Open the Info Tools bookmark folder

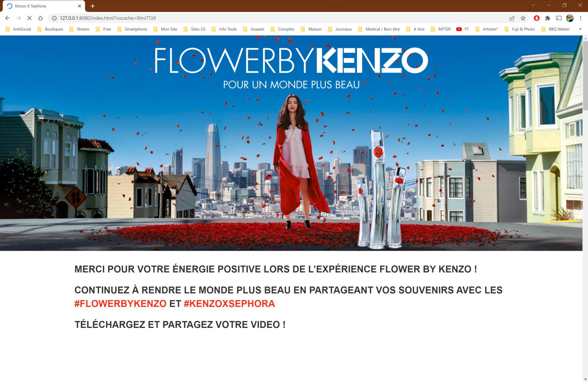(224, 29)
